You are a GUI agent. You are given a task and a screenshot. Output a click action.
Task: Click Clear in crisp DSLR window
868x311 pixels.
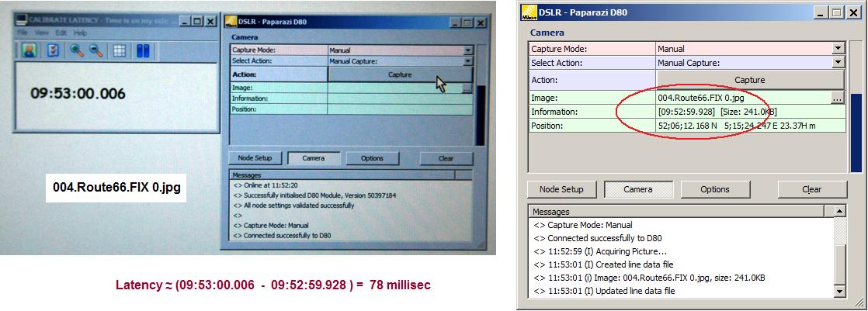coord(812,189)
